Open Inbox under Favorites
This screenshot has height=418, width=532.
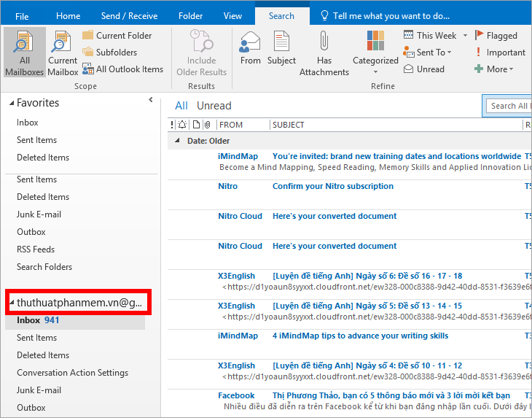pos(28,123)
